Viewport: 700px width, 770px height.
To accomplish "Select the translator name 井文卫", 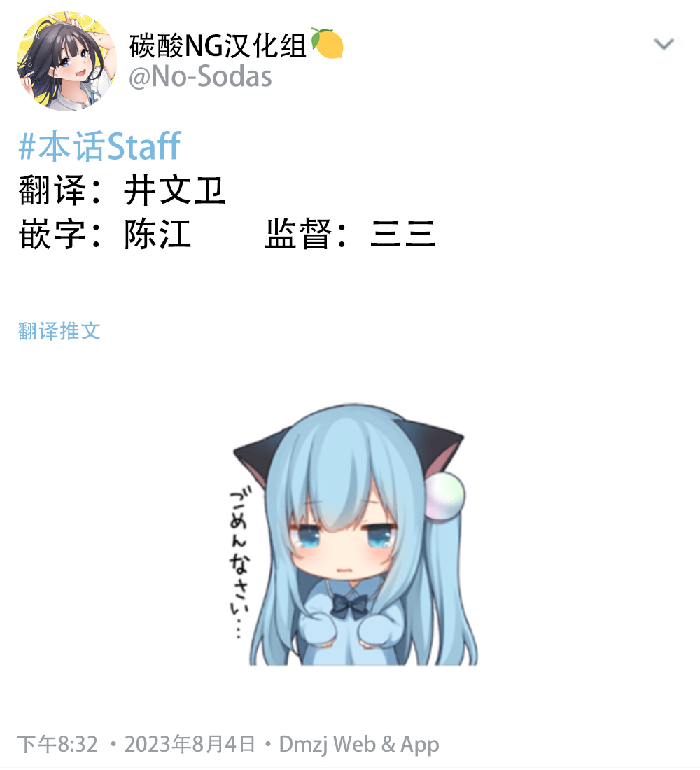I will coord(174,190).
